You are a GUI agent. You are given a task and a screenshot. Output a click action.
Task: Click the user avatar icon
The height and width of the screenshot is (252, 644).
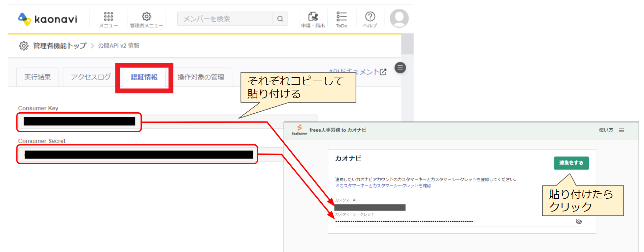[x=399, y=18]
